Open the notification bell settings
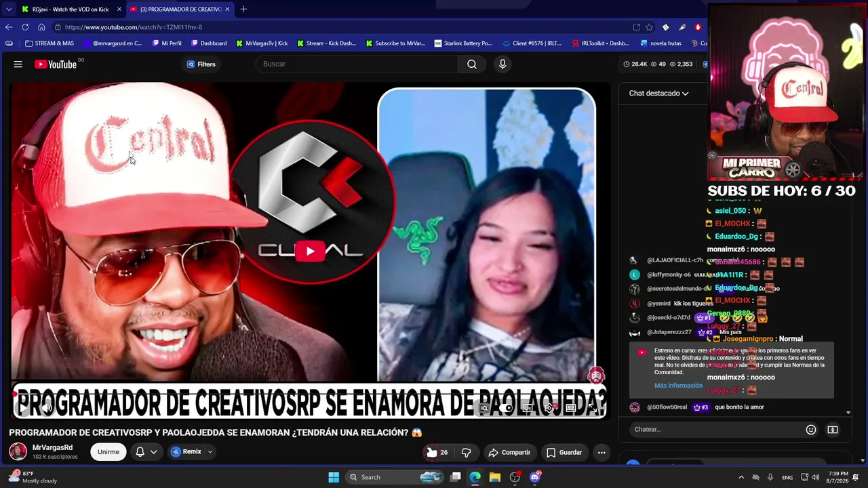The width and height of the screenshot is (868, 488). coord(140,452)
